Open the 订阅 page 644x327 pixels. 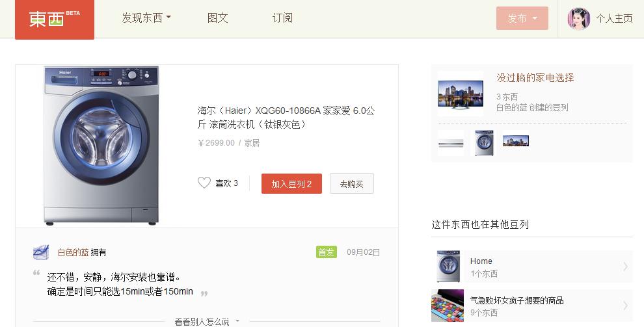click(x=282, y=18)
